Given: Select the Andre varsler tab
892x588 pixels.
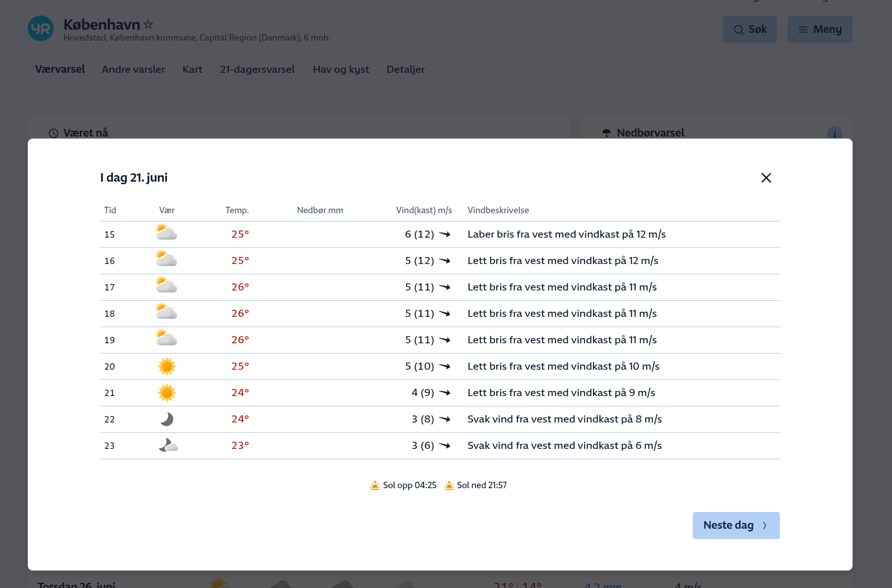Looking at the screenshot, I should click(133, 69).
